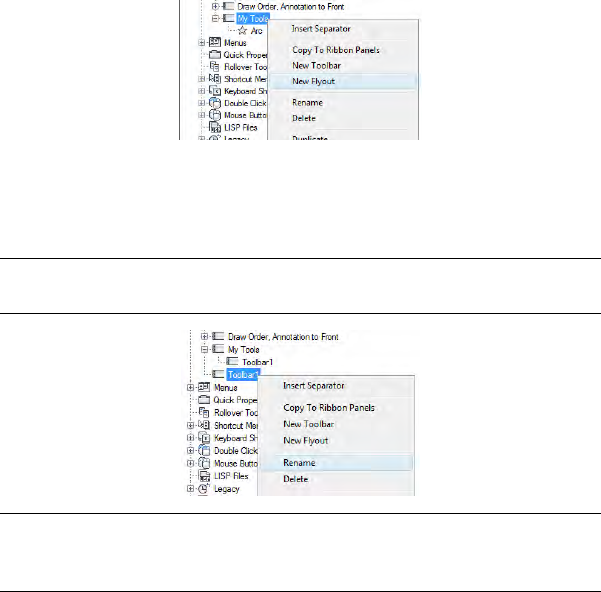Click Quick Properties folder icon in lower screenshot
The image size is (601, 592).
point(204,400)
